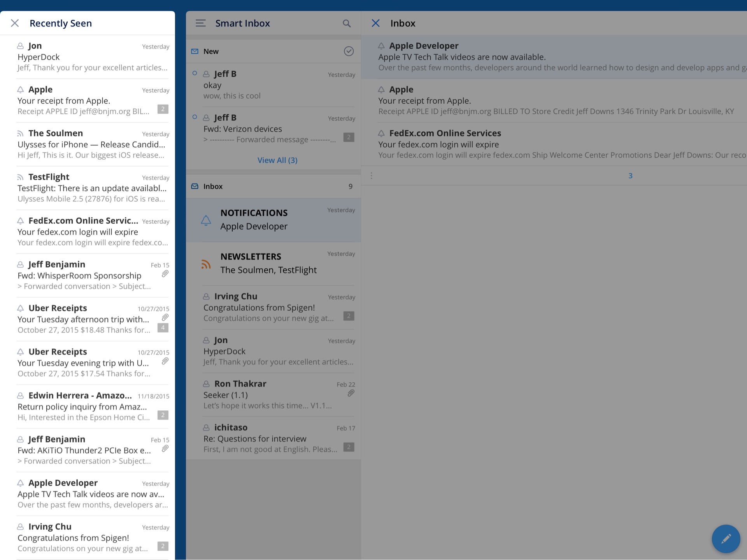The image size is (747, 560).
Task: Close the Inbox detail pane
Action: coord(375,23)
